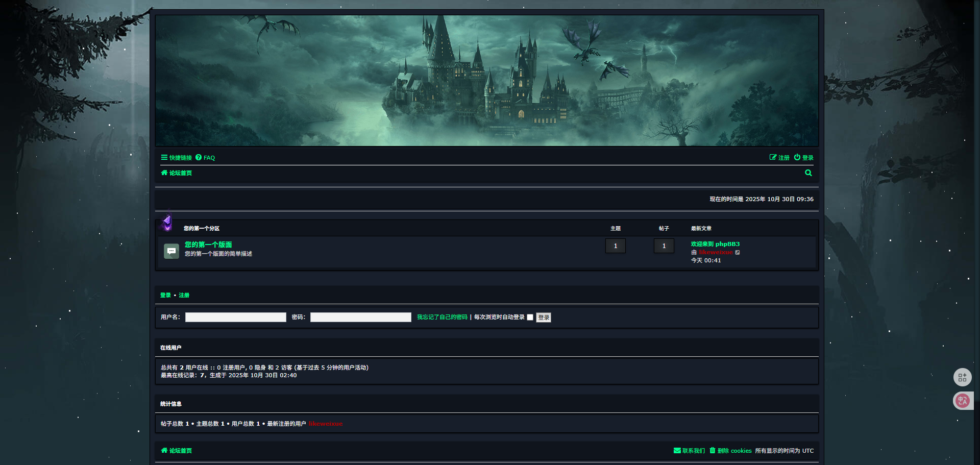Open the register link in top navigation
The height and width of the screenshot is (465, 980).
pos(779,158)
